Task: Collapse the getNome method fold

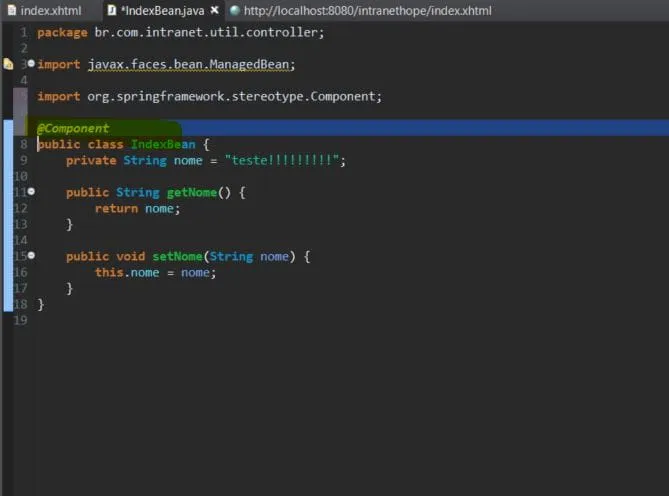Action: click(x=31, y=191)
